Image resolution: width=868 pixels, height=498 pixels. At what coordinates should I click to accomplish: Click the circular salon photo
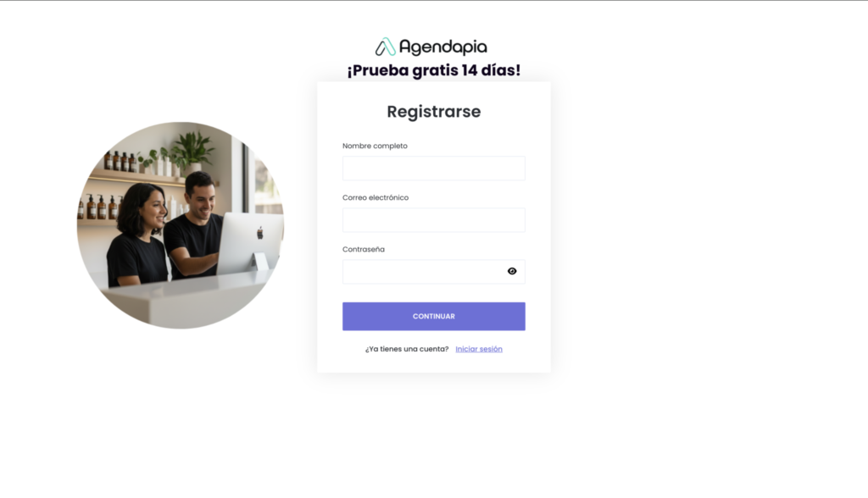coord(181,225)
